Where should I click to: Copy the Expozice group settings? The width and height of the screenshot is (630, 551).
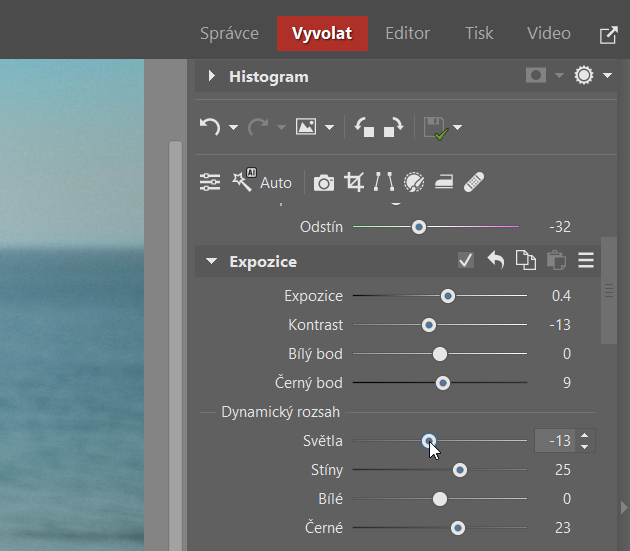[x=525, y=261]
